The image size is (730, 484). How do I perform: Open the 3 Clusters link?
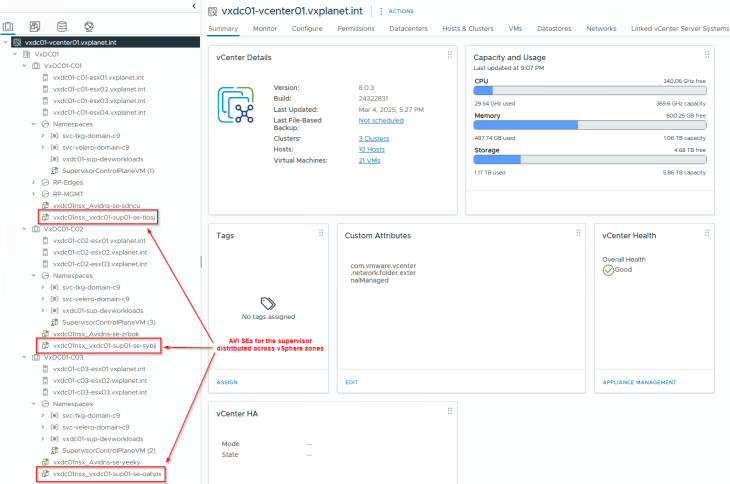point(373,138)
